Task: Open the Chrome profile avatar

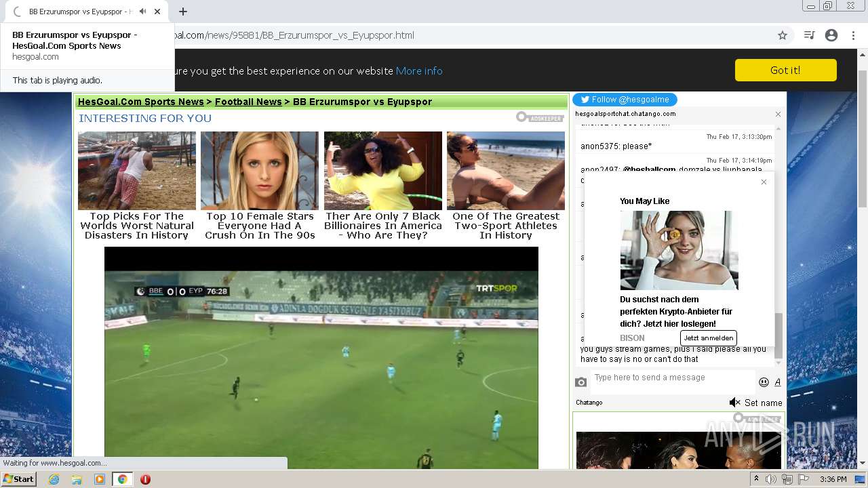Action: [831, 35]
